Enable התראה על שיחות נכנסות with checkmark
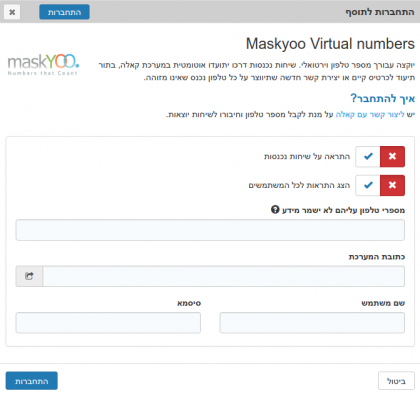Screen dimensions: 420x396 pyautogui.click(x=368, y=156)
